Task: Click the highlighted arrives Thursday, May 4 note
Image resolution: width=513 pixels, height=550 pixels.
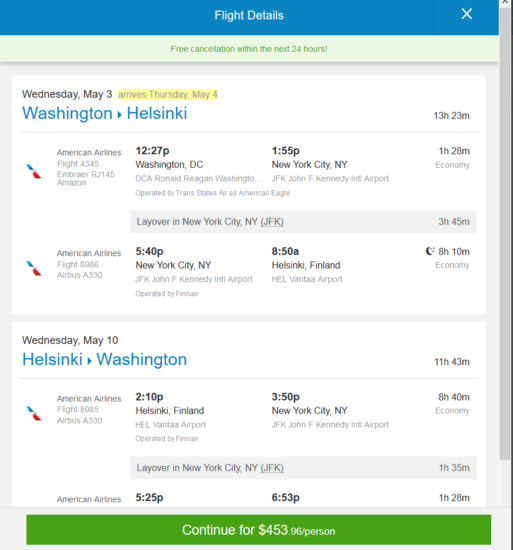Action: 168,94
